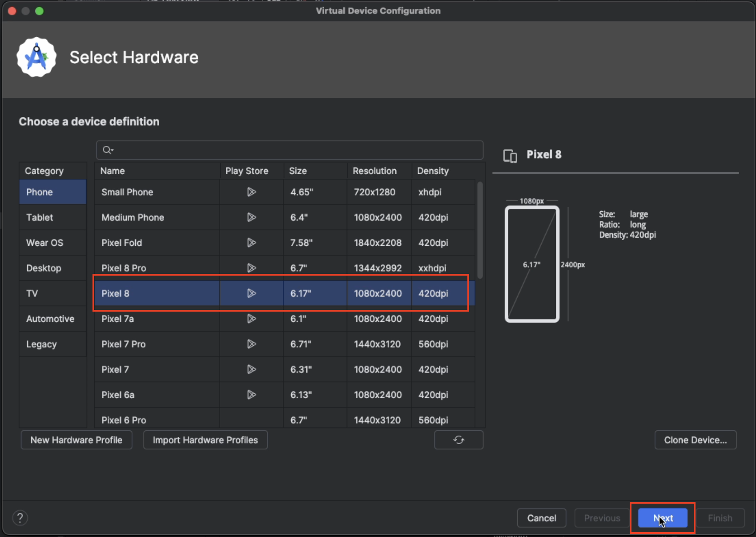Click the 6.1" size cell
Image resolution: width=756 pixels, height=537 pixels.
315,319
